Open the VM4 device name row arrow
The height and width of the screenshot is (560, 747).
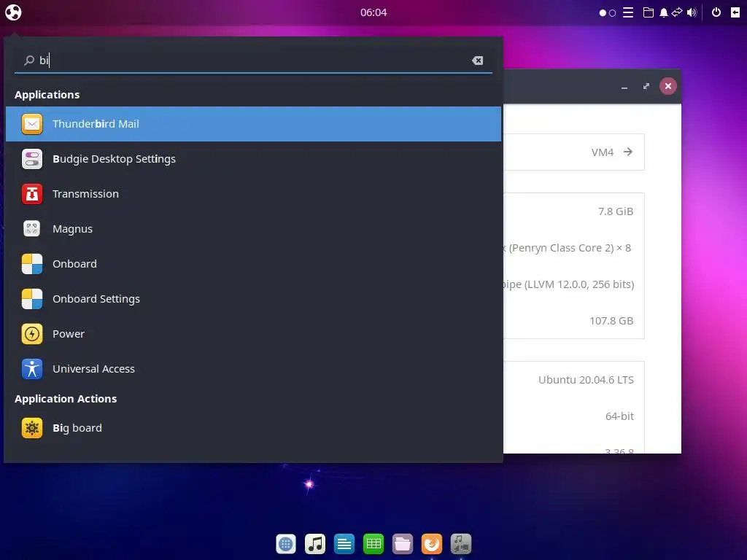pos(628,152)
